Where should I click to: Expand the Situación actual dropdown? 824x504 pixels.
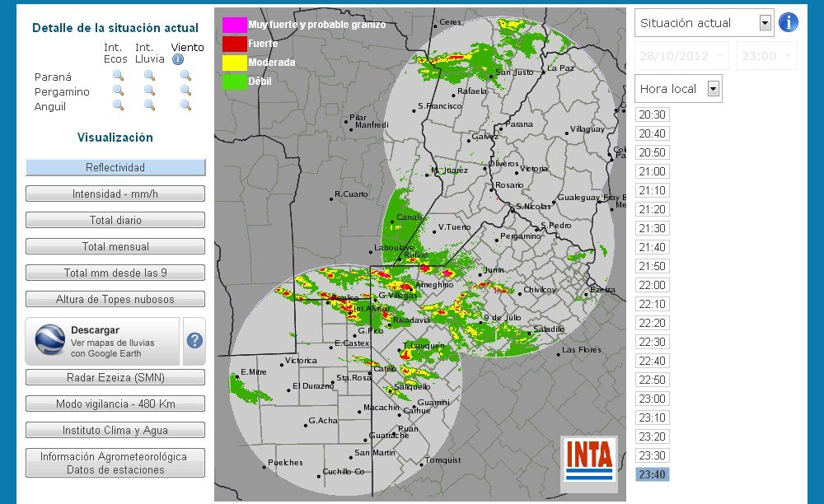pyautogui.click(x=765, y=23)
